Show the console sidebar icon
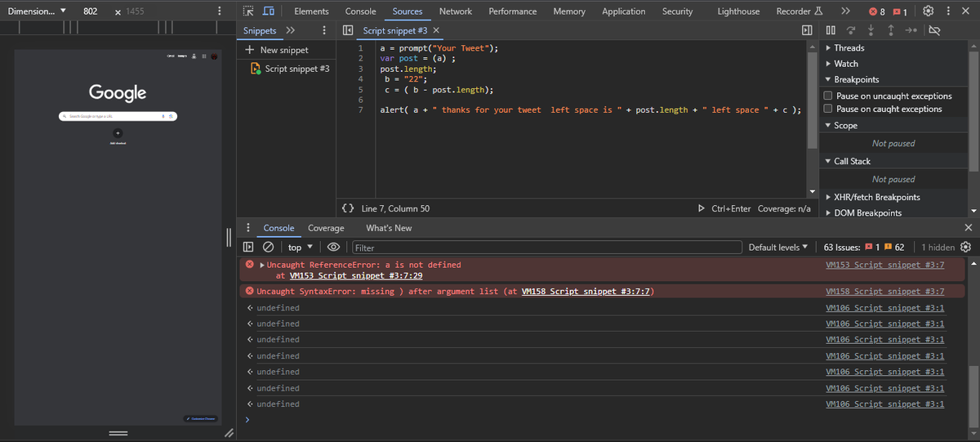 (248, 247)
